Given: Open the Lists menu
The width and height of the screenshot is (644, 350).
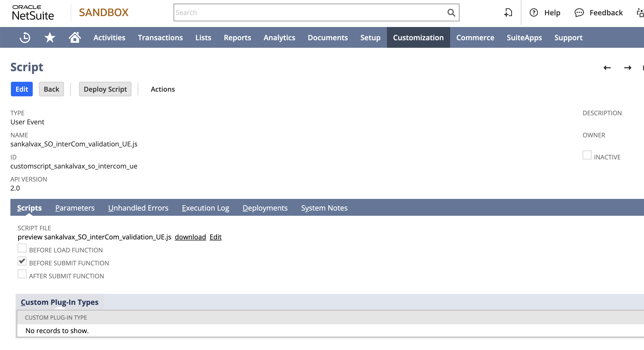Looking at the screenshot, I should (203, 38).
